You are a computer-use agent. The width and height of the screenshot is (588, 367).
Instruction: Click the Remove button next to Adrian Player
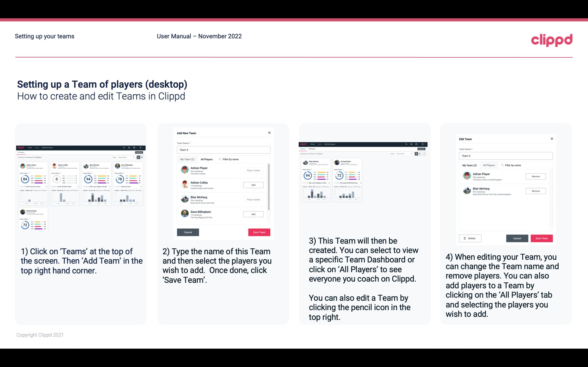click(x=535, y=176)
